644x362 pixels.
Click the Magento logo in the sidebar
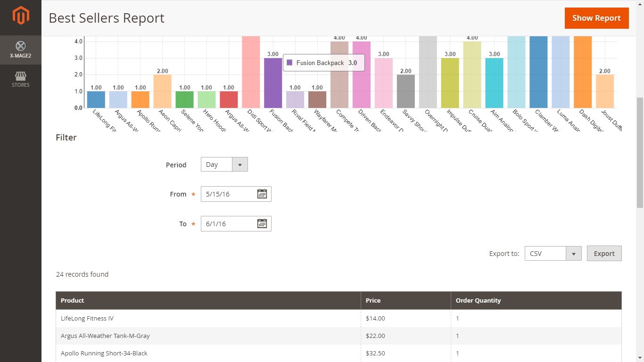point(21,16)
